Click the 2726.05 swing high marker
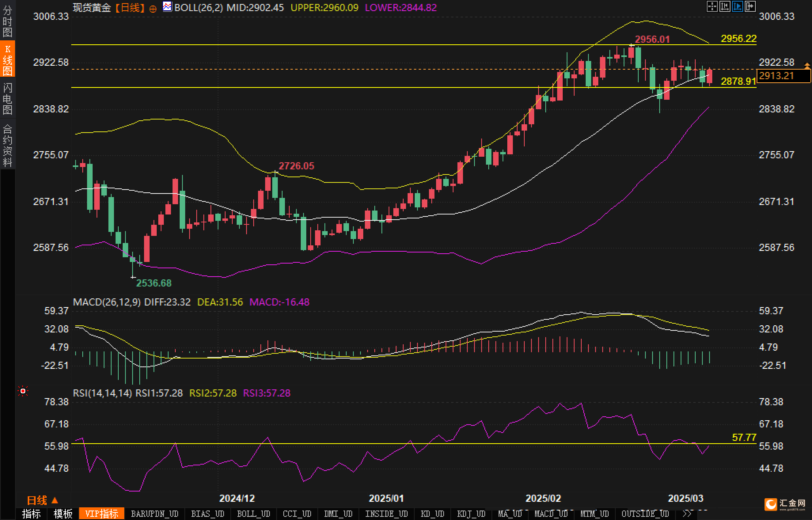The width and height of the screenshot is (812, 520). pos(296,166)
